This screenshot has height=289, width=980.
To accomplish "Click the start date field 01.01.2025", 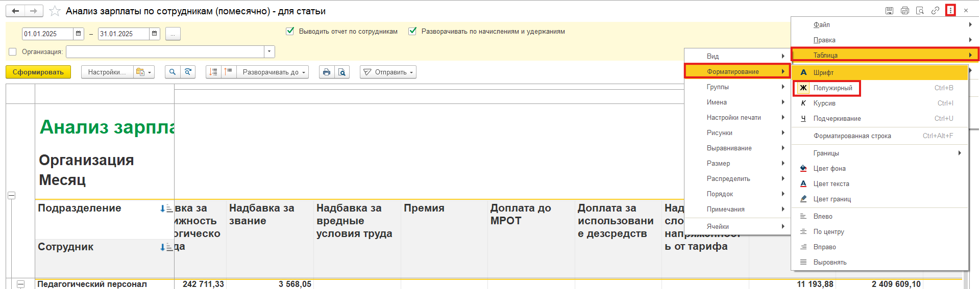I will pyautogui.click(x=47, y=34).
